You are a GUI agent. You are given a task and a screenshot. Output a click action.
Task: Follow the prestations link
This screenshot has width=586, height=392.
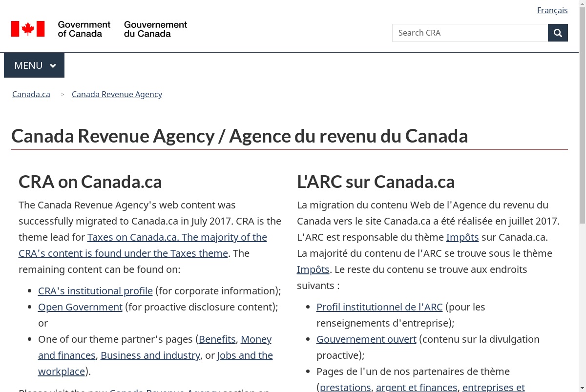click(x=345, y=388)
